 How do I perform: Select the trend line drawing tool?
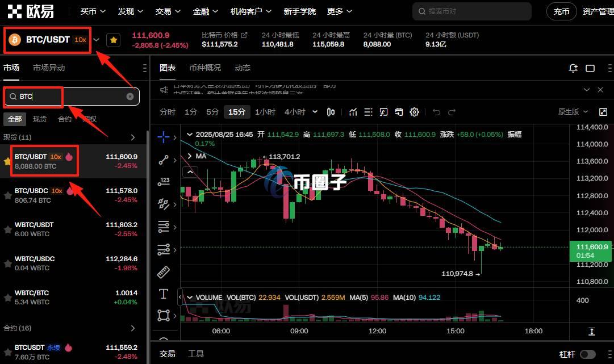(x=164, y=160)
